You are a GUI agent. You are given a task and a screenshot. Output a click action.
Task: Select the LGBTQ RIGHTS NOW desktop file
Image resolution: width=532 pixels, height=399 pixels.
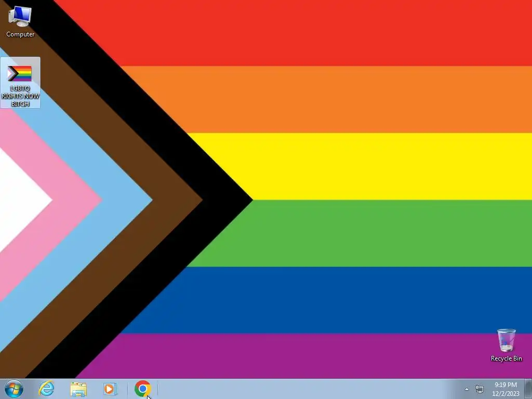pyautogui.click(x=20, y=83)
